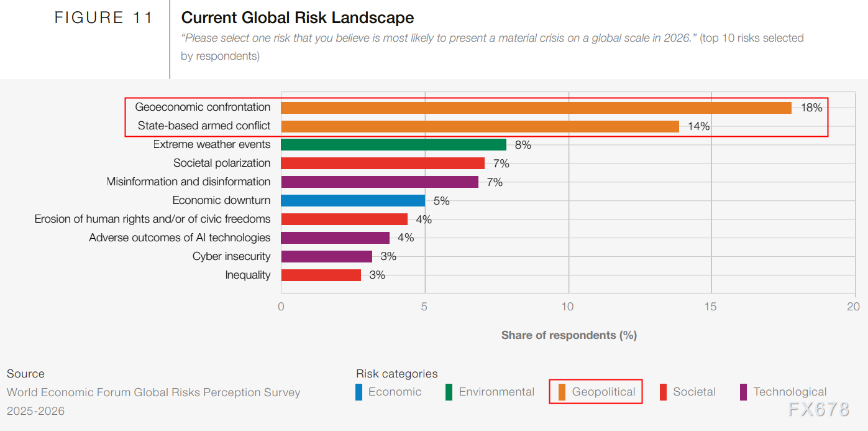Click the orange Geopolitical legend swatch

[x=562, y=392]
